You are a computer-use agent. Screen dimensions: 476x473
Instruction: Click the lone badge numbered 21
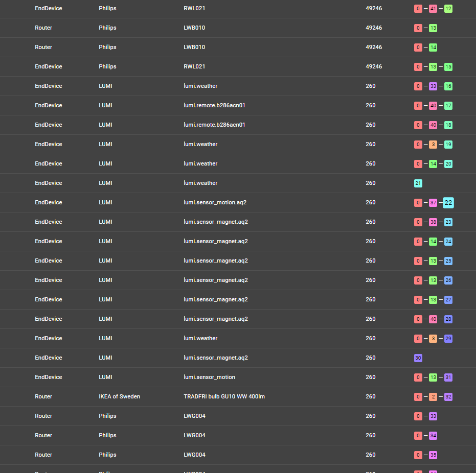coord(418,183)
